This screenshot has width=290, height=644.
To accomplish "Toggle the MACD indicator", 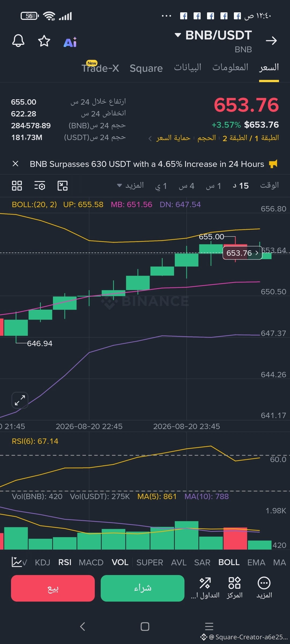I will click(x=91, y=562).
